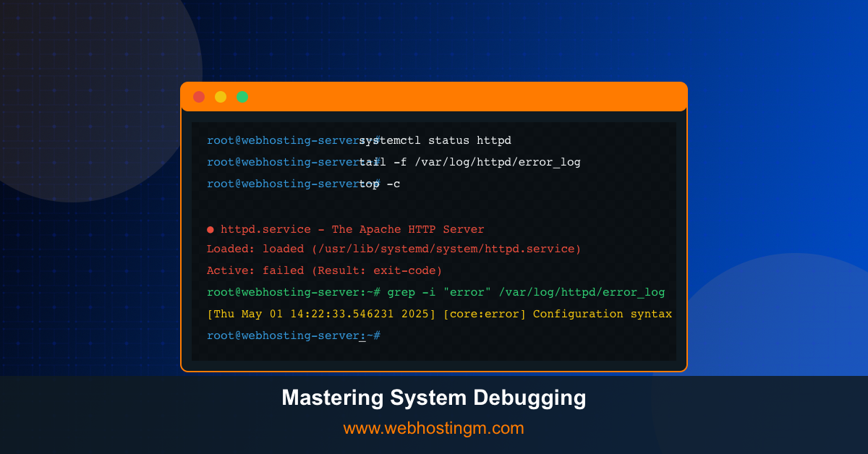
Task: Click the 'Mastering System Debugging' title
Action: (x=434, y=398)
